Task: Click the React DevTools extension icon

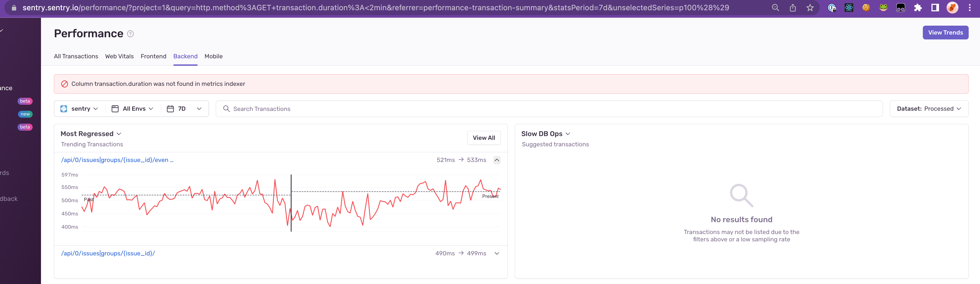Action: (x=849, y=8)
